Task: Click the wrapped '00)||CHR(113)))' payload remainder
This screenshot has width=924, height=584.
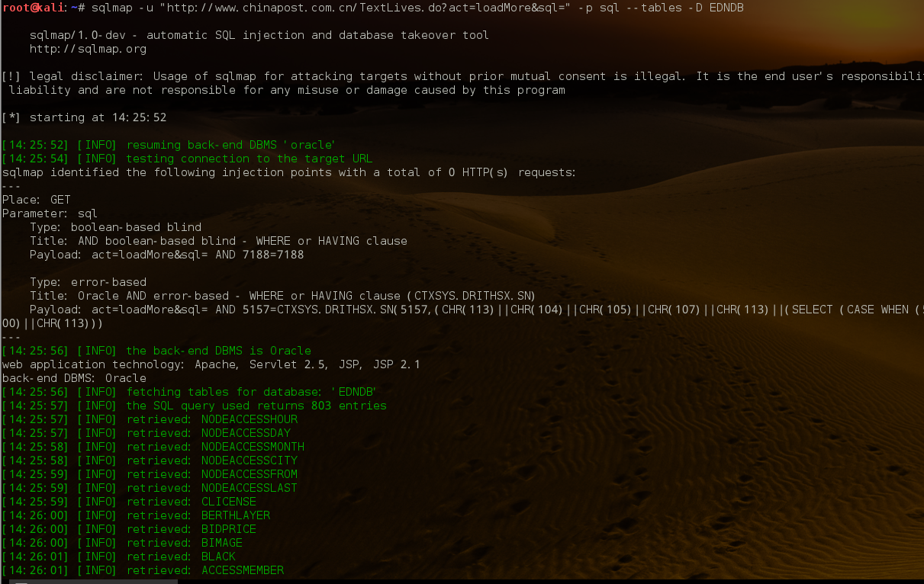Action: click(x=53, y=323)
